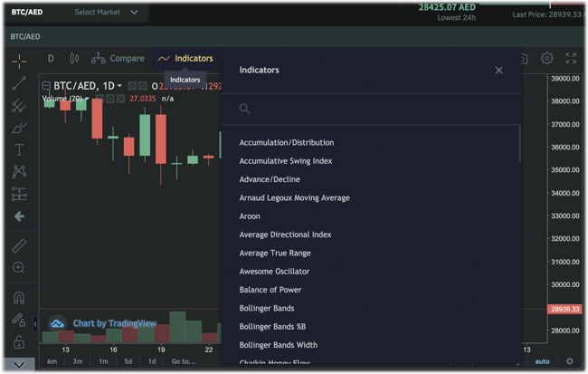Click the Go to... date button
The width and height of the screenshot is (588, 374).
click(x=184, y=361)
